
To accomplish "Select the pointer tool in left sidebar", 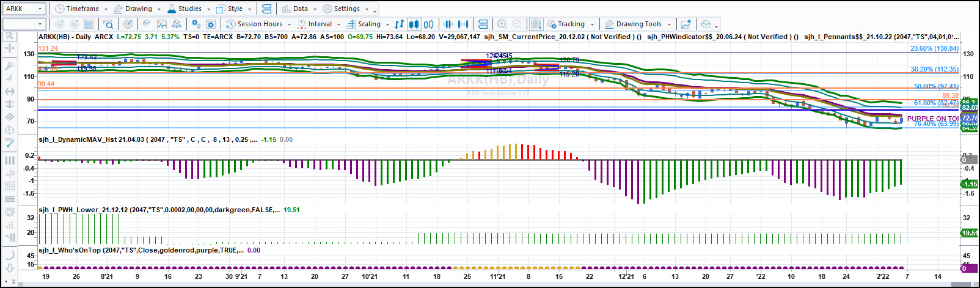I will coord(10,37).
